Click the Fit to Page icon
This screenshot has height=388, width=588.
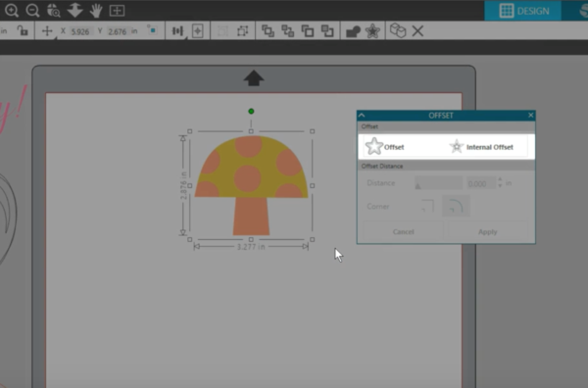[117, 11]
